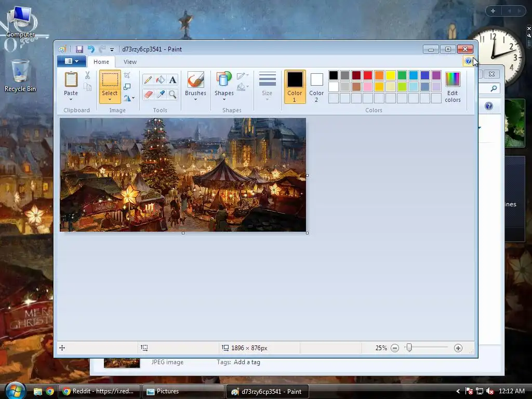
Task: Open the shape Outline dropdown
Action: click(243, 76)
